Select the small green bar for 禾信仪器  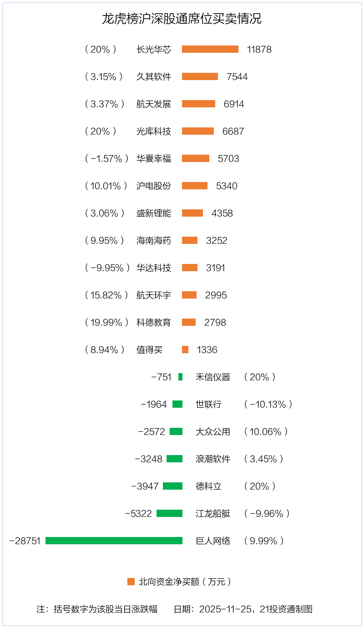coord(181,377)
